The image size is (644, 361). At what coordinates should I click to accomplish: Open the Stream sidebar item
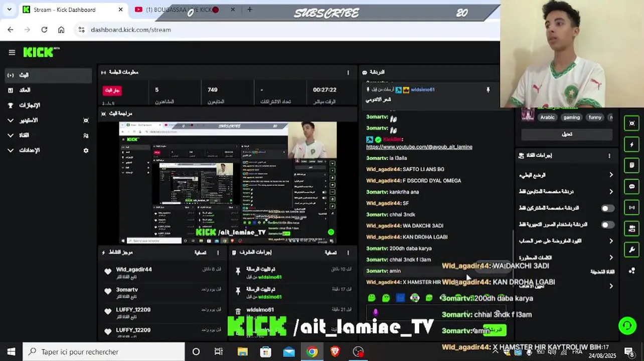tap(48, 75)
